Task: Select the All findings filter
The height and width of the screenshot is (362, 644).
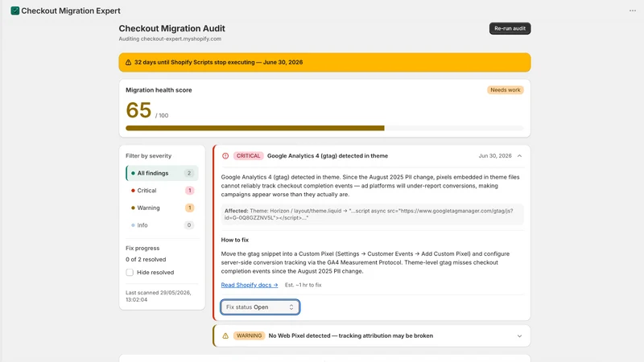Action: click(162, 173)
